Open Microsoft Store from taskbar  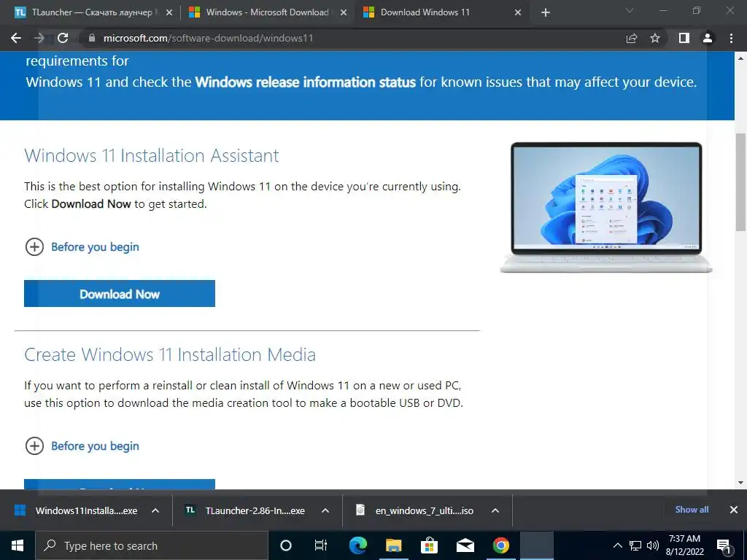(x=429, y=545)
